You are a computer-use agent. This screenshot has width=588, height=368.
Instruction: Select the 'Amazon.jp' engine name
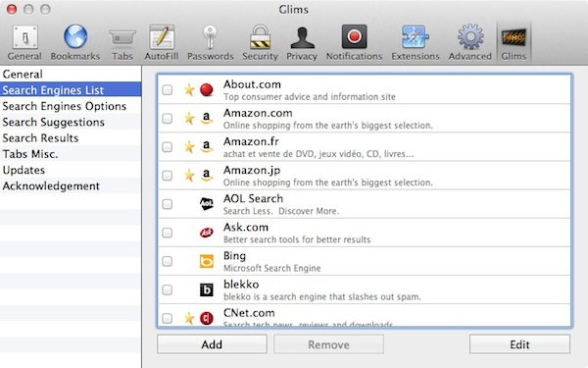tap(252, 170)
